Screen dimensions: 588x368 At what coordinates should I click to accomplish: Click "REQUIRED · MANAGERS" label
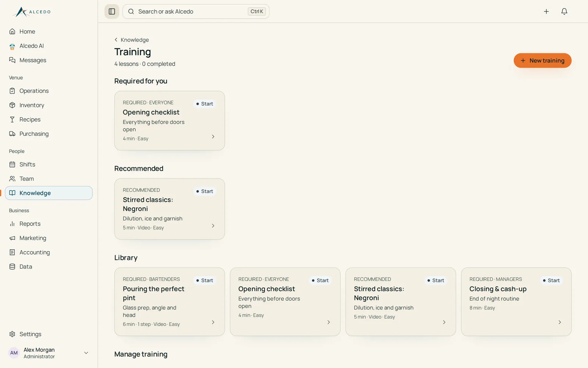496,279
